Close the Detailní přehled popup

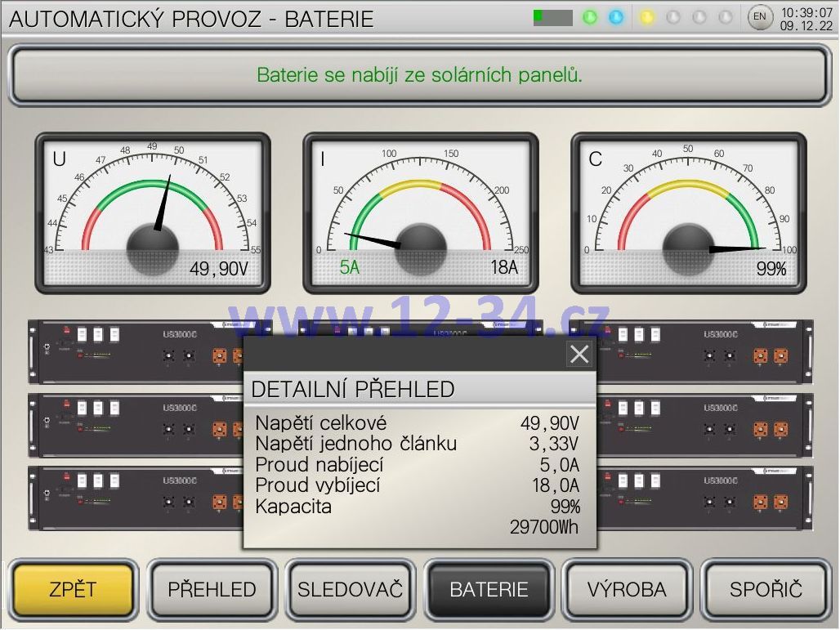pos(579,354)
